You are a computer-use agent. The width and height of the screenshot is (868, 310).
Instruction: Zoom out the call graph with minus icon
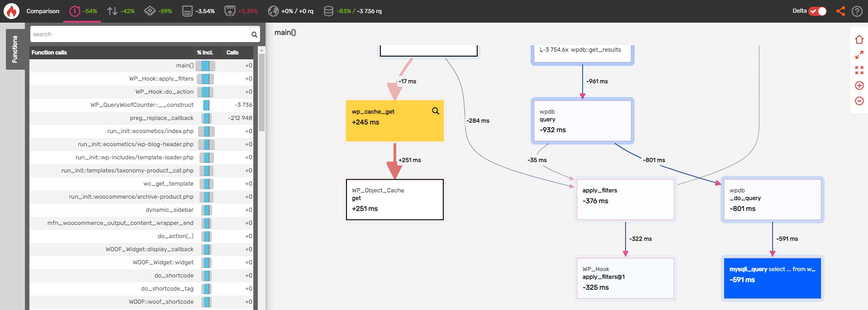point(859,101)
